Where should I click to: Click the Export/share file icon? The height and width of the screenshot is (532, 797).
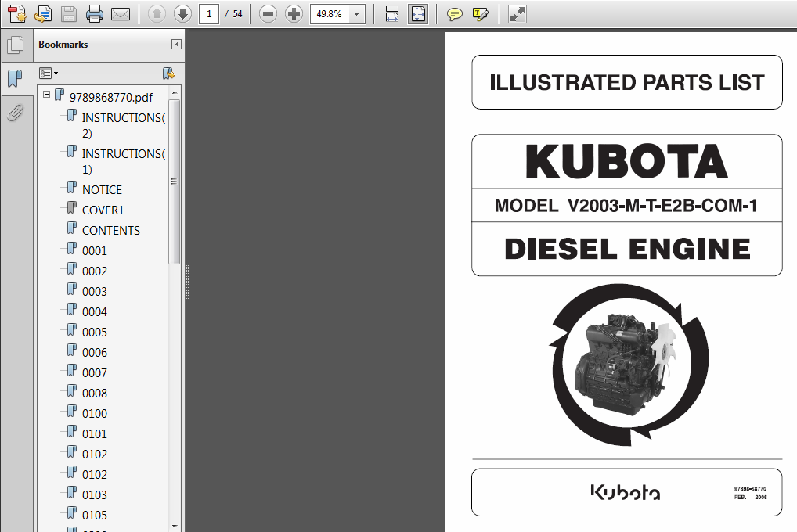[x=43, y=14]
